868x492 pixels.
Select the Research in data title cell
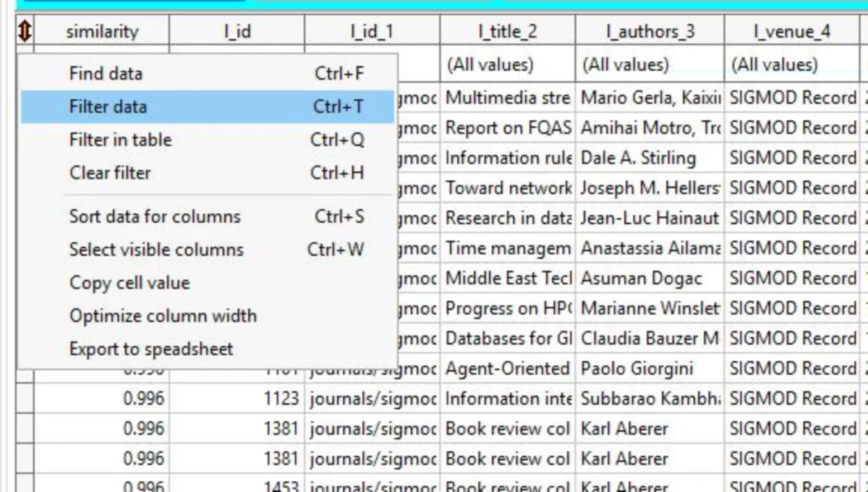pos(508,219)
